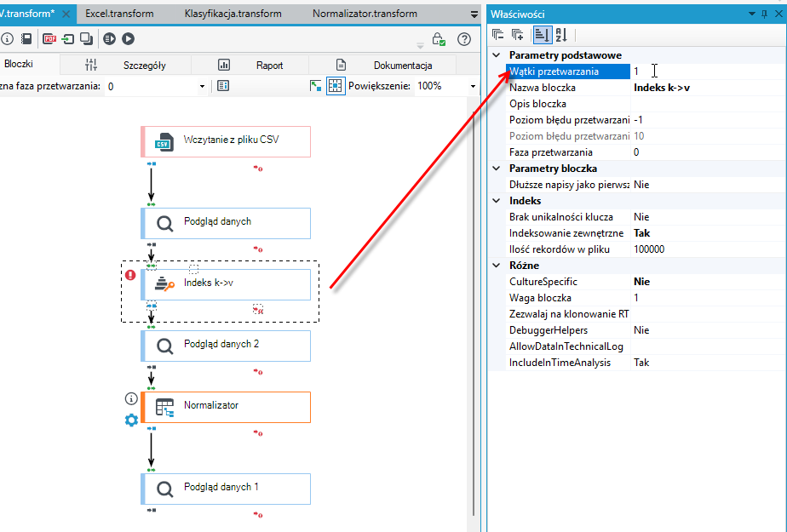Select the Wczytanie z pliku CSV block

(226, 142)
